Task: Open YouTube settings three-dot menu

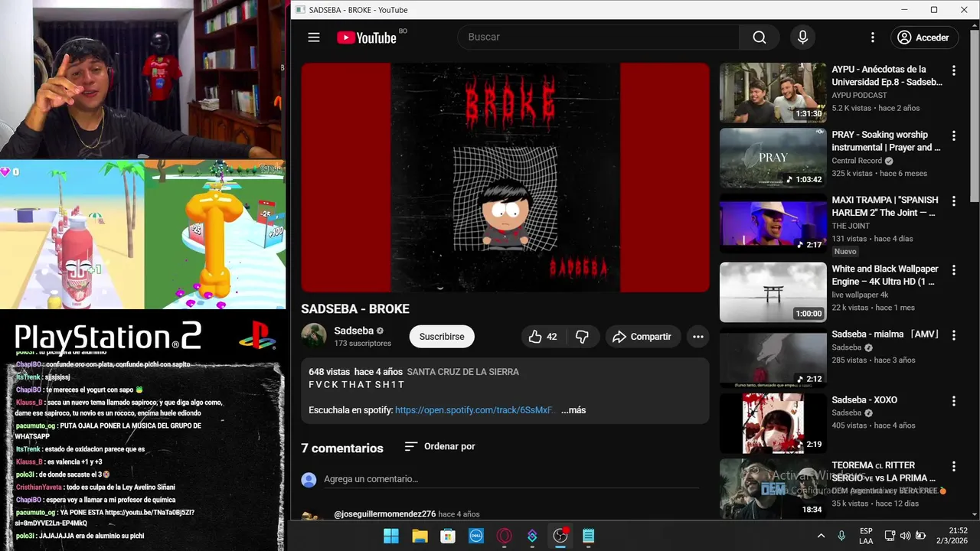Action: tap(872, 37)
